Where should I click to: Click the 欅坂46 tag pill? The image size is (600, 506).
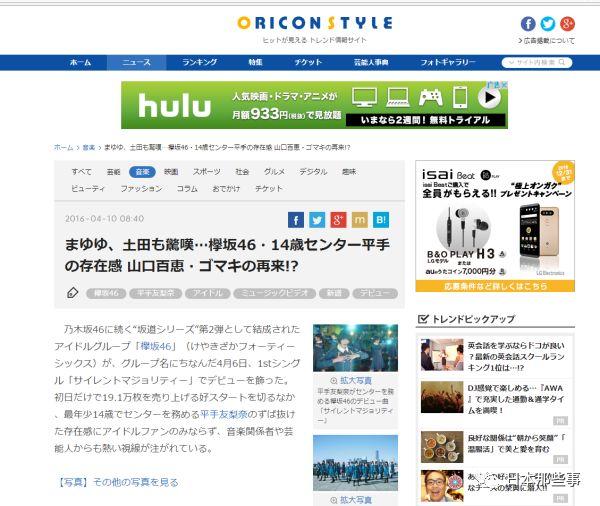click(x=106, y=293)
